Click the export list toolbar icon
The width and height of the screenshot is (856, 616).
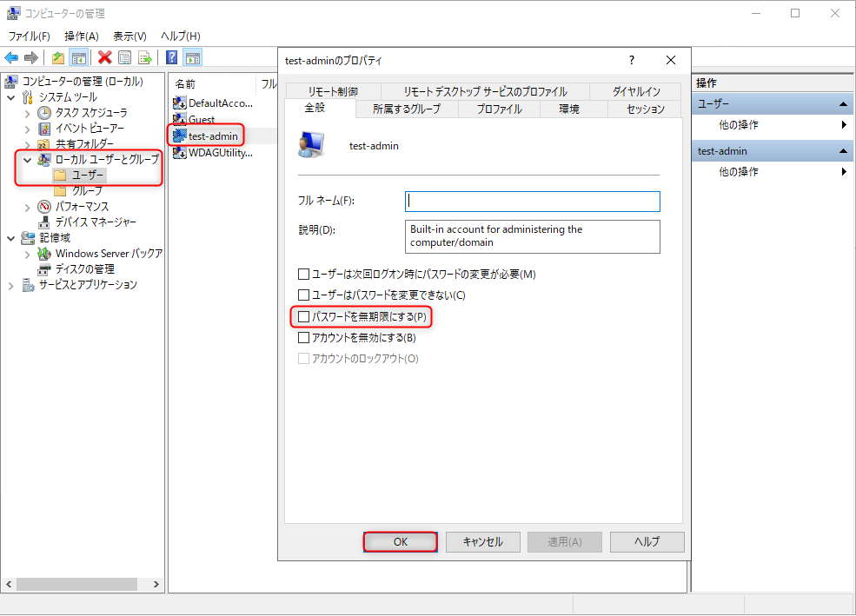tap(144, 57)
